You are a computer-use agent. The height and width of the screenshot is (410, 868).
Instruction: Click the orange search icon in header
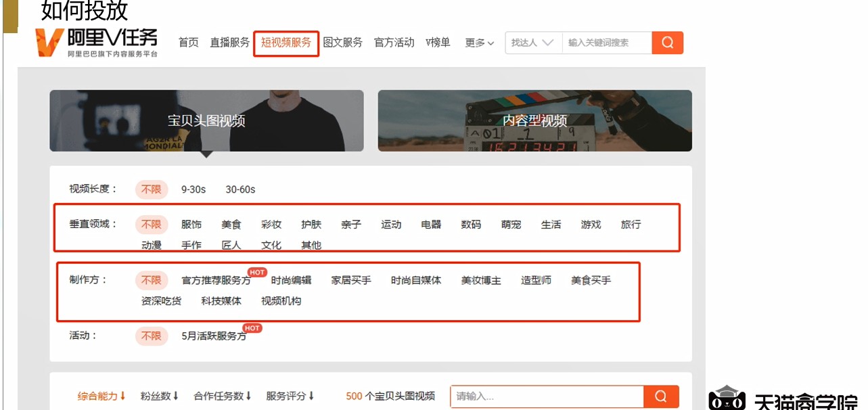click(667, 43)
